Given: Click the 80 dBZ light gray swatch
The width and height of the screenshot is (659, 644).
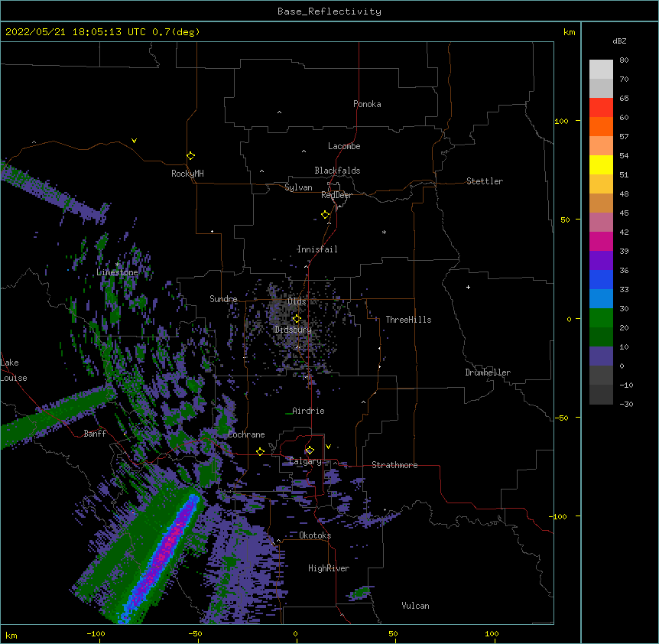Looking at the screenshot, I should (601, 70).
